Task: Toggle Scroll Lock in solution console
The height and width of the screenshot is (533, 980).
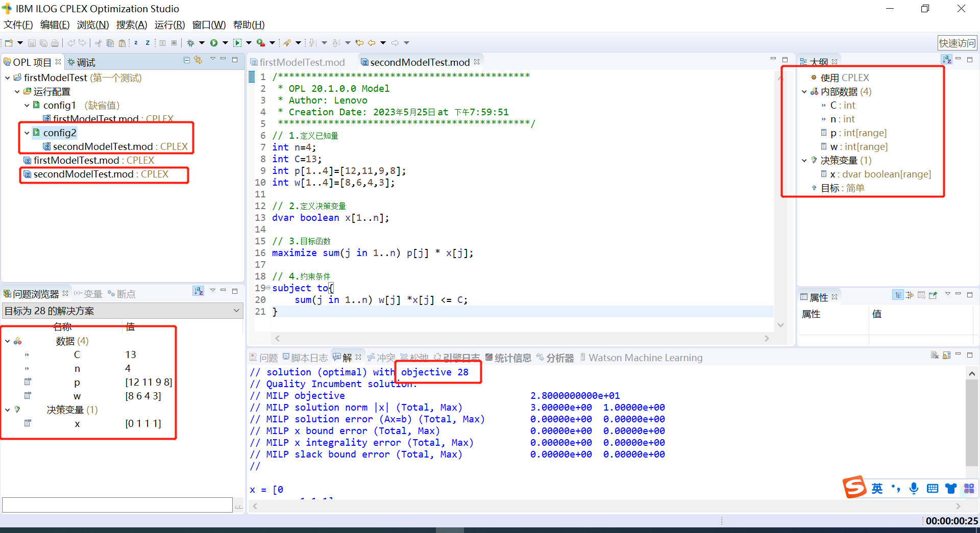Action: point(946,356)
